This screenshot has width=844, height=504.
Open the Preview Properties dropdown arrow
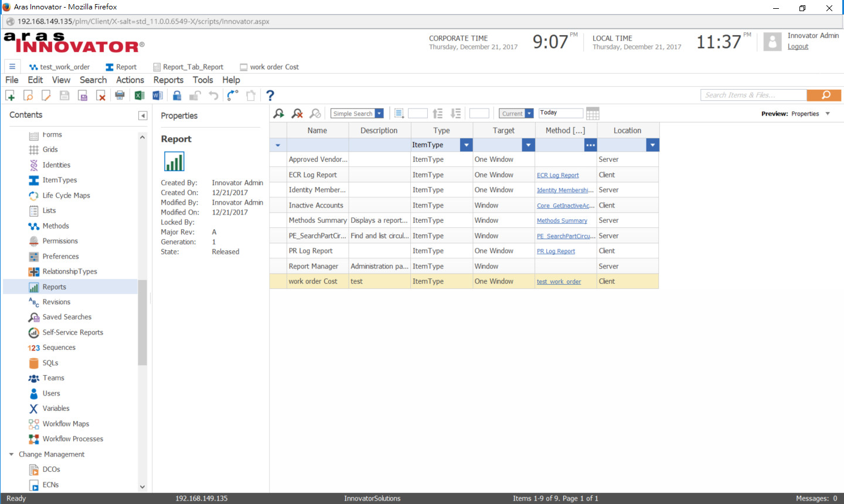tap(828, 114)
